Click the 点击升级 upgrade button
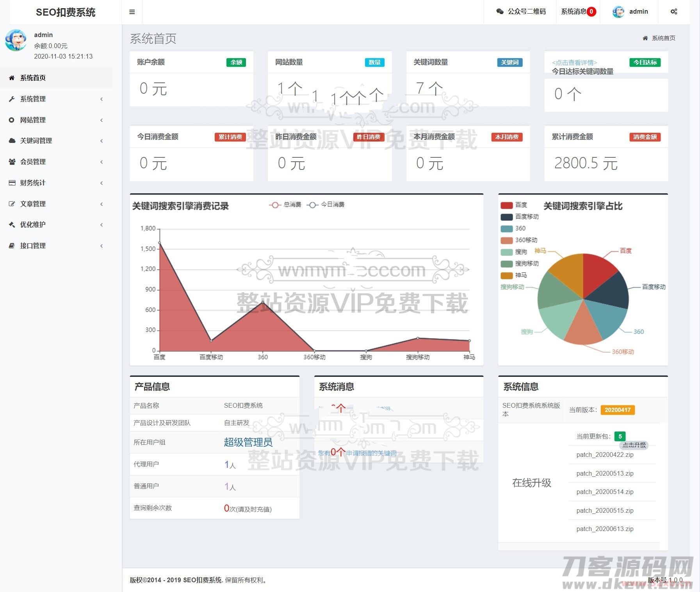Screen dimensions: 700x592 (634, 445)
